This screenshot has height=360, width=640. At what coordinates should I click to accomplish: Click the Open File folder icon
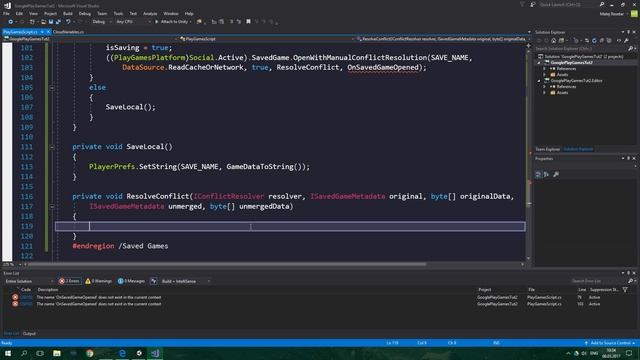tap(43, 22)
